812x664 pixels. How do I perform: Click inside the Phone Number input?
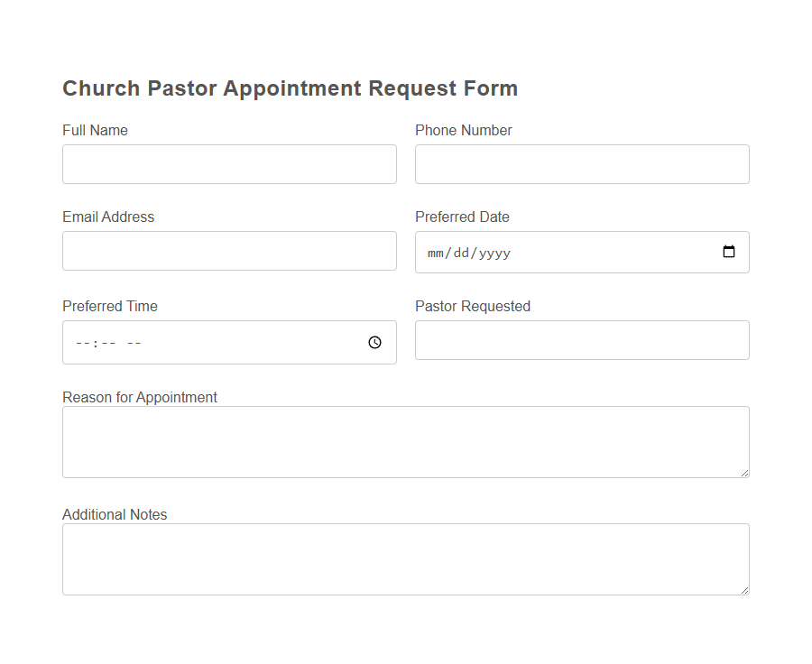click(x=582, y=164)
